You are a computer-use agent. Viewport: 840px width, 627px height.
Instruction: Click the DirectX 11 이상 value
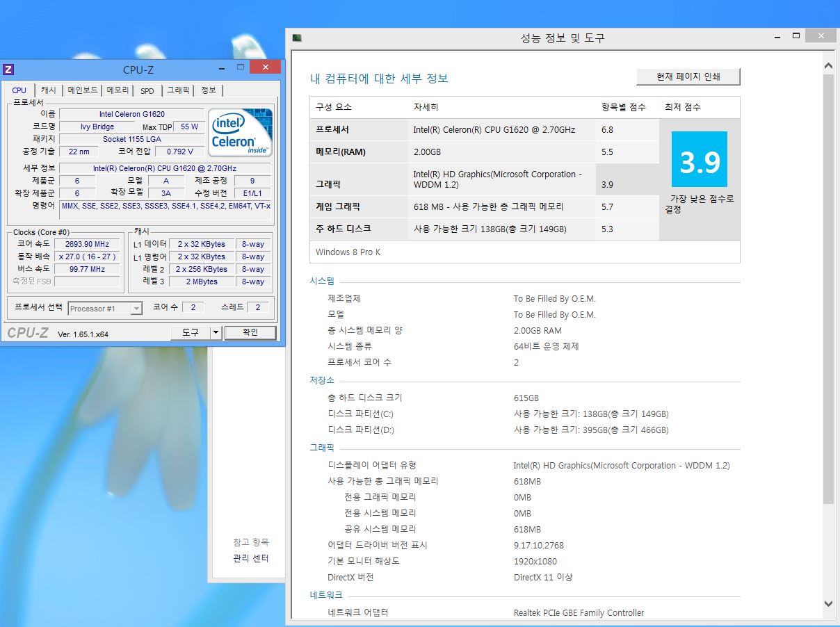543,577
